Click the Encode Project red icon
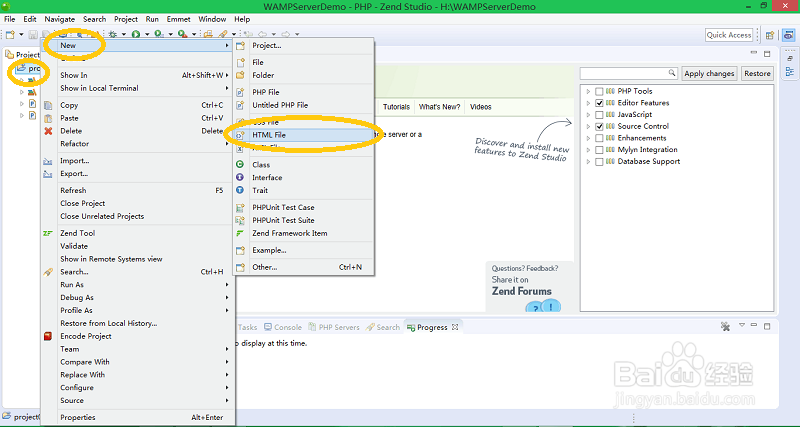Image resolution: width=800 pixels, height=427 pixels. (48, 336)
